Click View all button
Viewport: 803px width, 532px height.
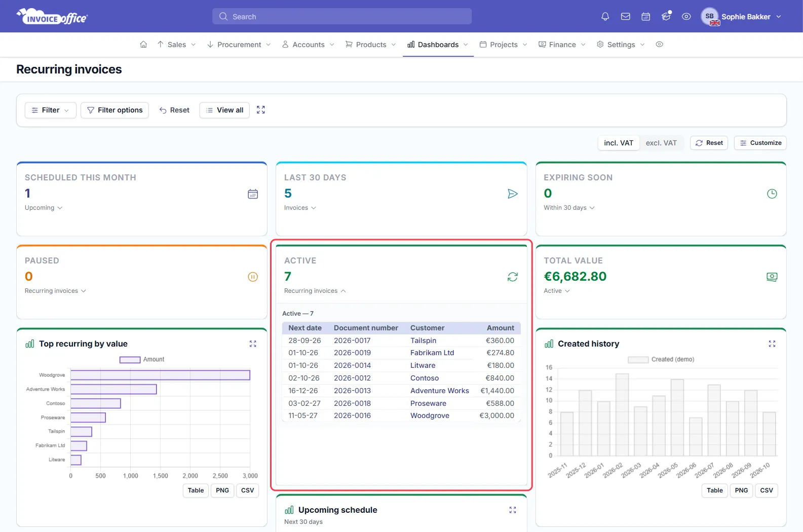click(x=224, y=110)
